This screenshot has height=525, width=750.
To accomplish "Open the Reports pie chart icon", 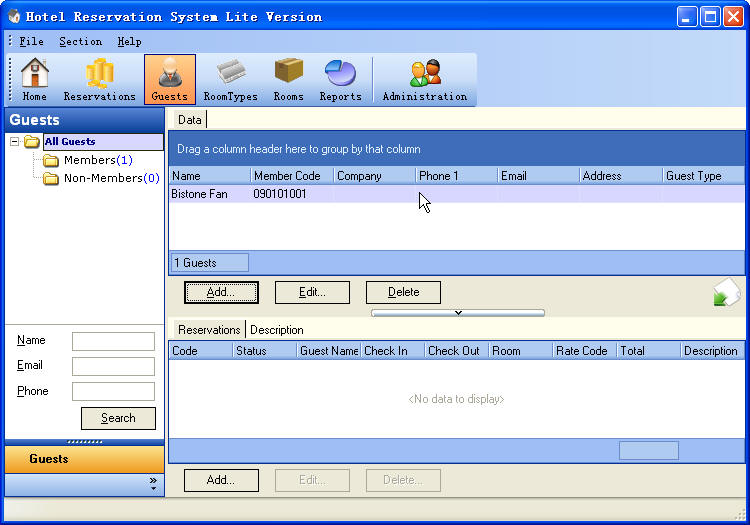I will pyautogui.click(x=340, y=79).
